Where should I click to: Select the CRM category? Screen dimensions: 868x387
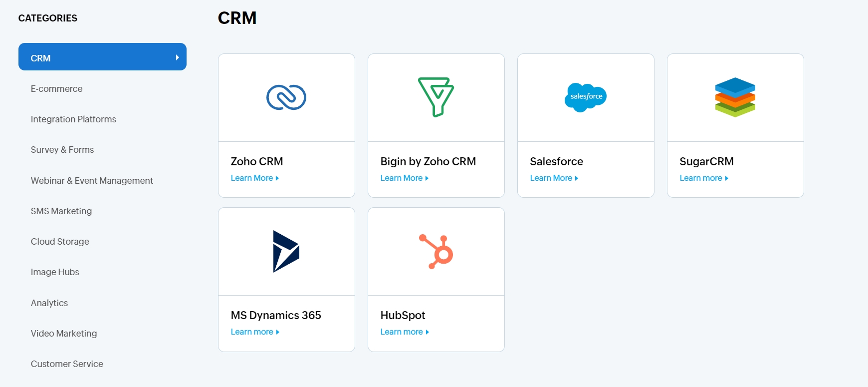pos(102,57)
